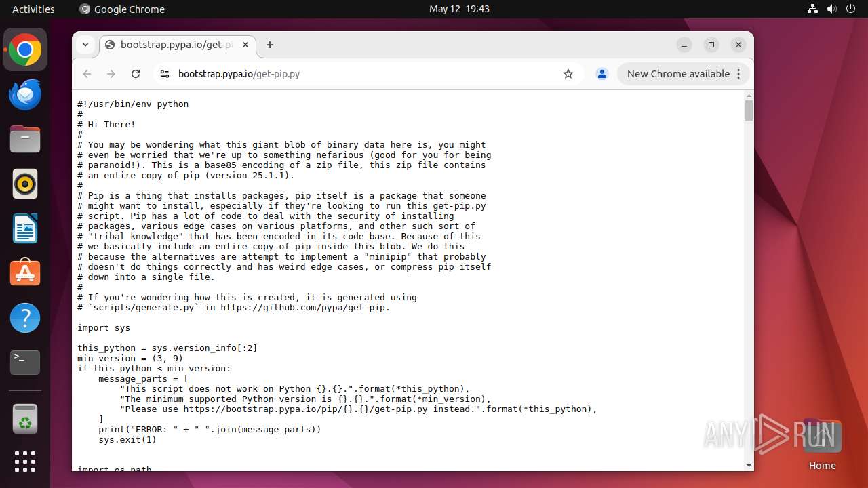
Task: Open the Chrome three-dot menu
Action: (x=739, y=74)
